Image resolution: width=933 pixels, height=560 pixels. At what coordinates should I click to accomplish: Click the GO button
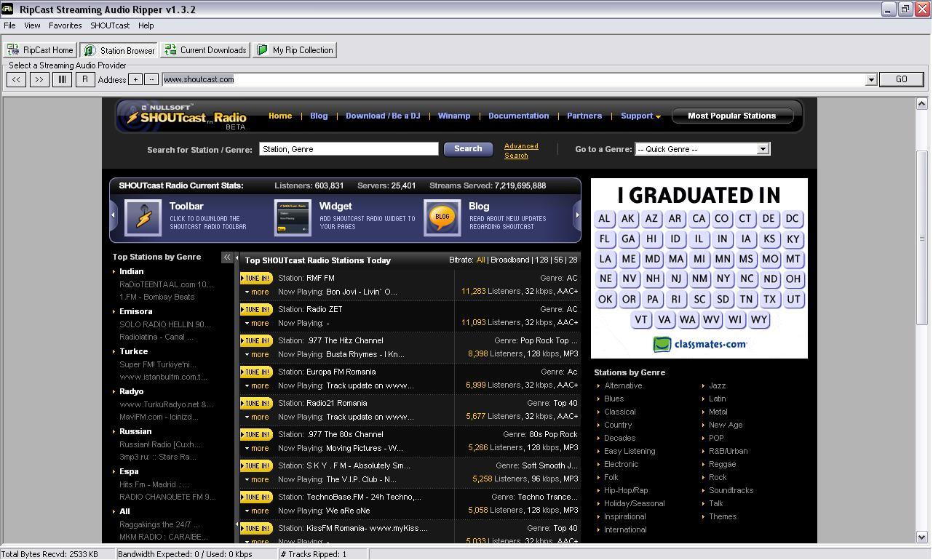(901, 79)
